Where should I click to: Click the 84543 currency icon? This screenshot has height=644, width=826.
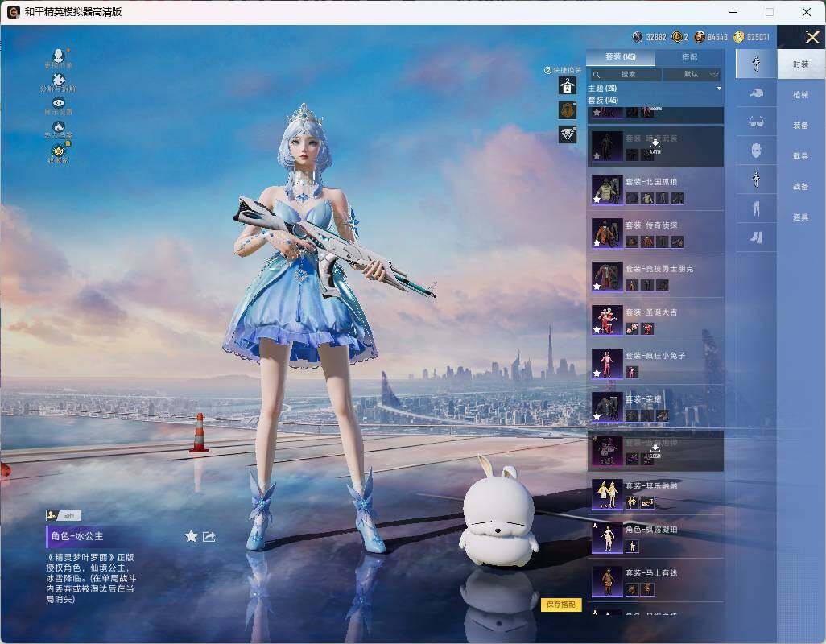700,37
